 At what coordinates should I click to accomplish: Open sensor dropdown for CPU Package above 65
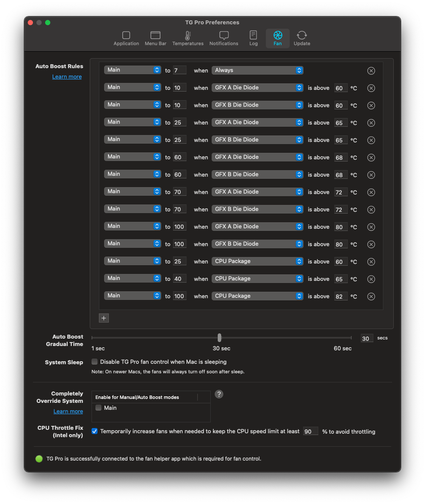[258, 278]
